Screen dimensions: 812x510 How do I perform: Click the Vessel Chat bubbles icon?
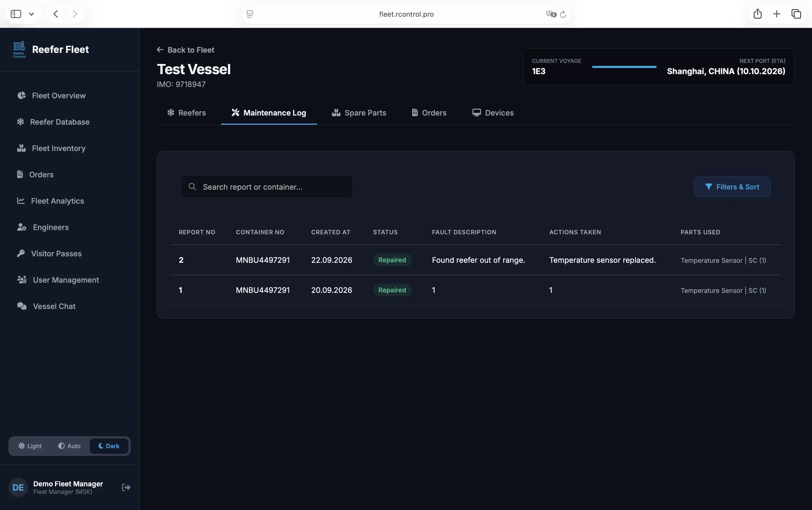(22, 306)
